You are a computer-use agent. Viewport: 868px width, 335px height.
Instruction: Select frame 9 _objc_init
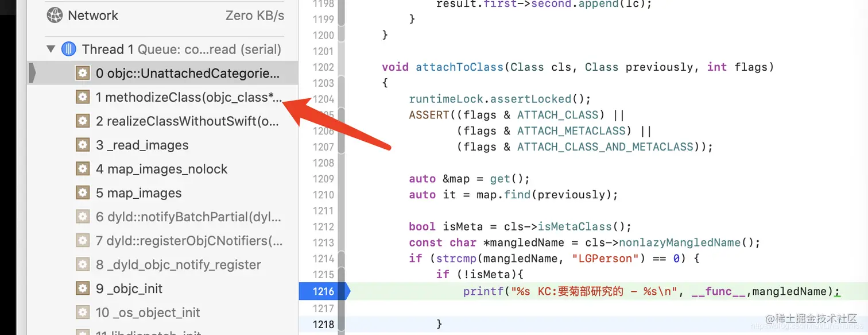point(163,288)
